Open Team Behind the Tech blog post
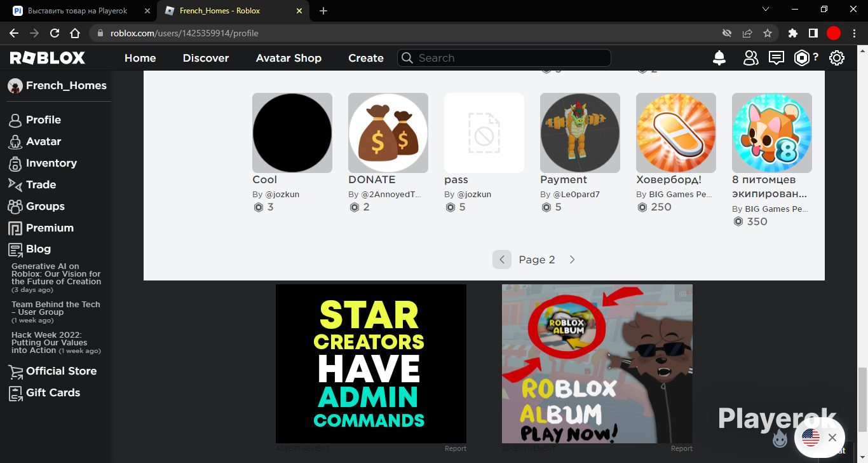The width and height of the screenshot is (868, 463). 56,308
